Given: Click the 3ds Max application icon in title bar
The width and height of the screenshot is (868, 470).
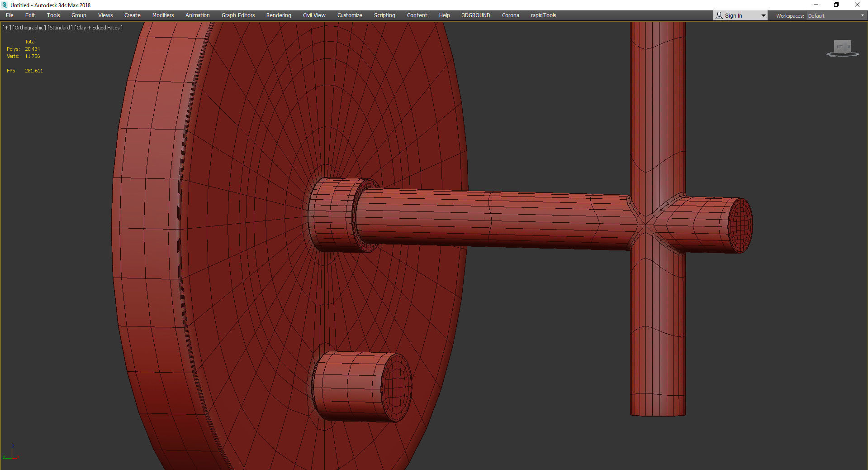Looking at the screenshot, I should 5,5.
